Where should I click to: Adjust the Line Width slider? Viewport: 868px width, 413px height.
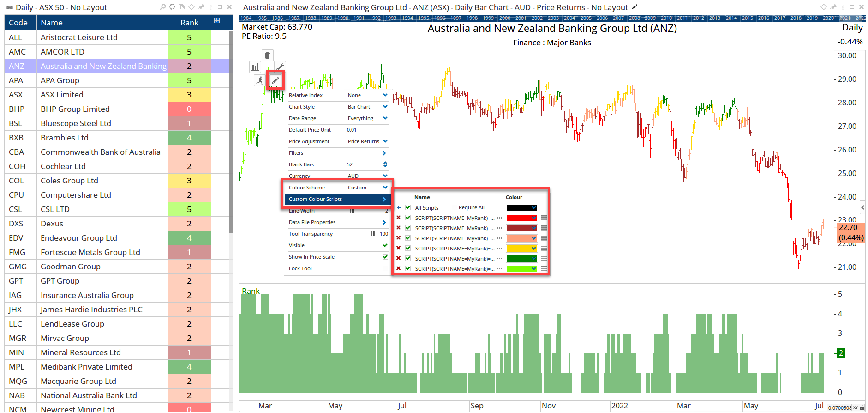pos(352,211)
